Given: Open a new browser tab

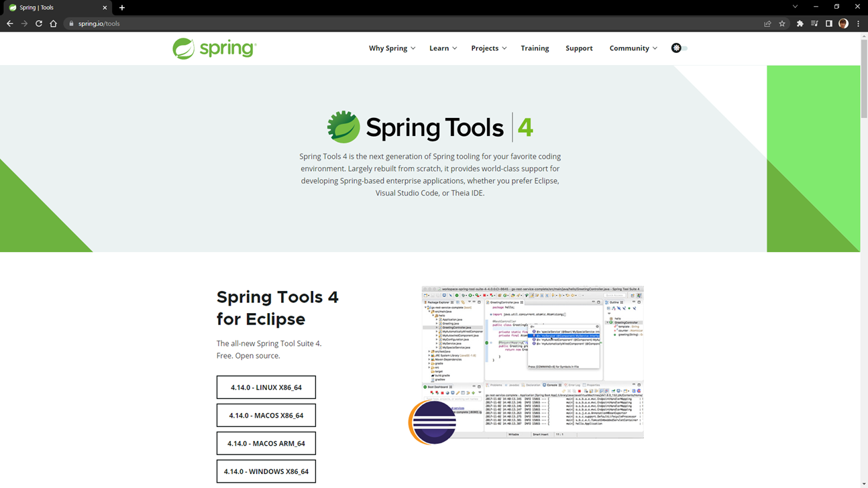Looking at the screenshot, I should [x=121, y=7].
